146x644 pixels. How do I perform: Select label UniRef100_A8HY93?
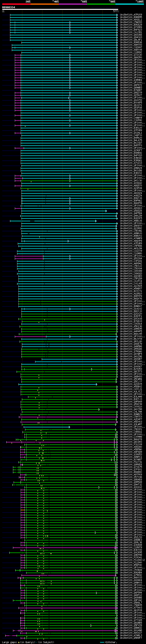point(131,45)
